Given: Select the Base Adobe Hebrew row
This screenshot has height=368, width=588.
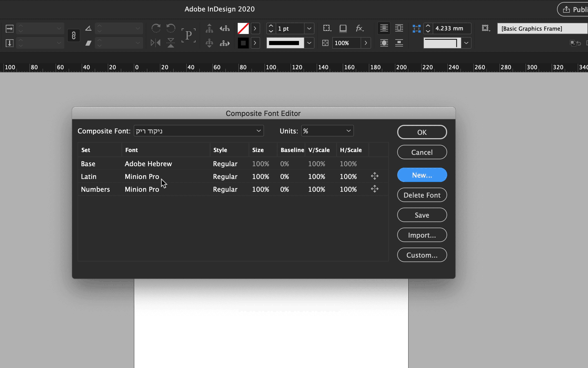Looking at the screenshot, I should click(x=148, y=164).
